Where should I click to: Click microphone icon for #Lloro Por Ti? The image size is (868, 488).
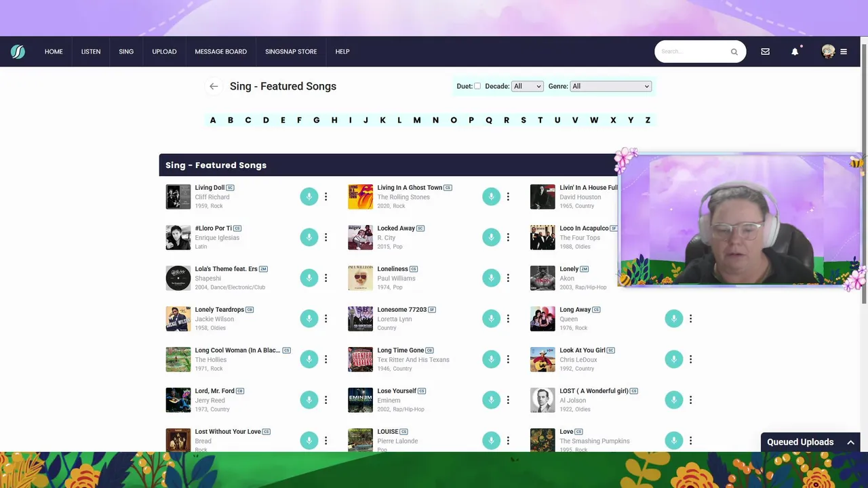pos(309,237)
